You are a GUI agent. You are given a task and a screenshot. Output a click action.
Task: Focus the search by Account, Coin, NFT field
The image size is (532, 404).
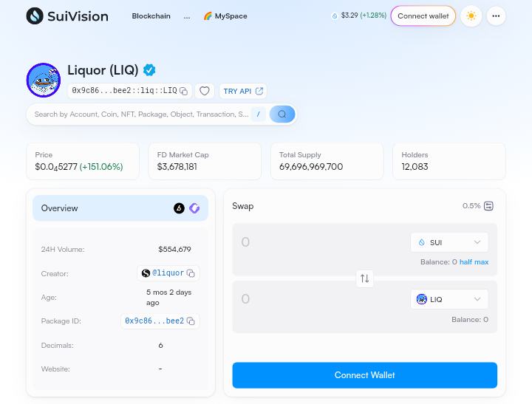(141, 114)
